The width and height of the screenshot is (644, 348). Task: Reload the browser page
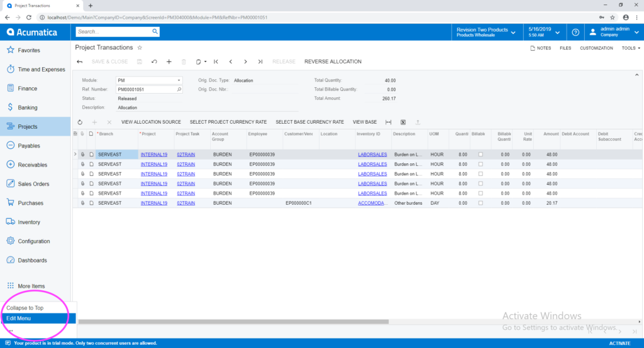(29, 17)
